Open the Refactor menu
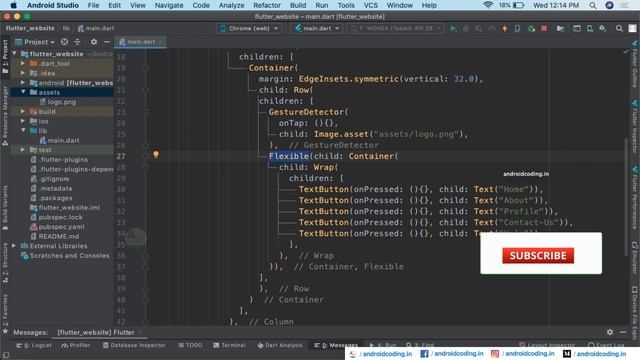This screenshot has width=640, height=360. pos(267,5)
